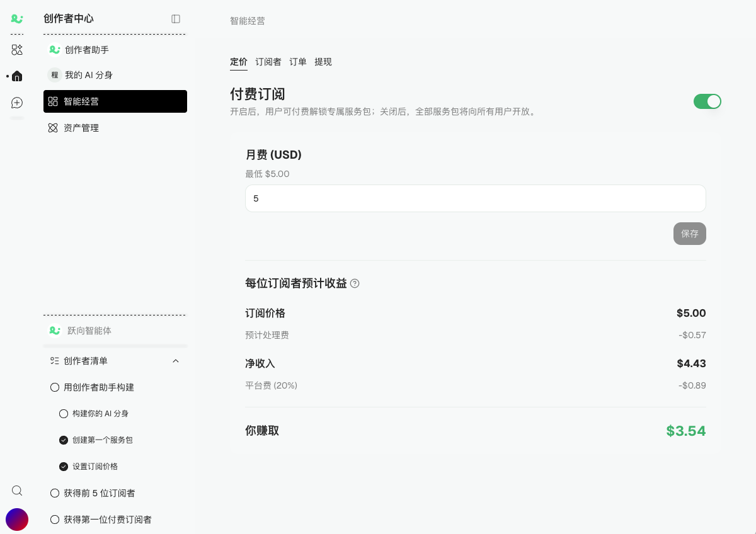Check the 构建你的 AI 分身 item

click(x=63, y=414)
